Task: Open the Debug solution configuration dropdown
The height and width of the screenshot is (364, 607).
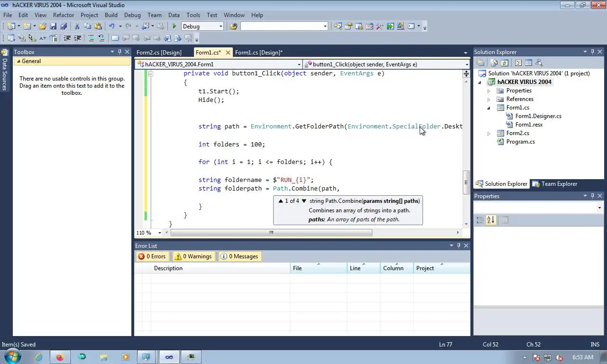Action: (x=221, y=26)
